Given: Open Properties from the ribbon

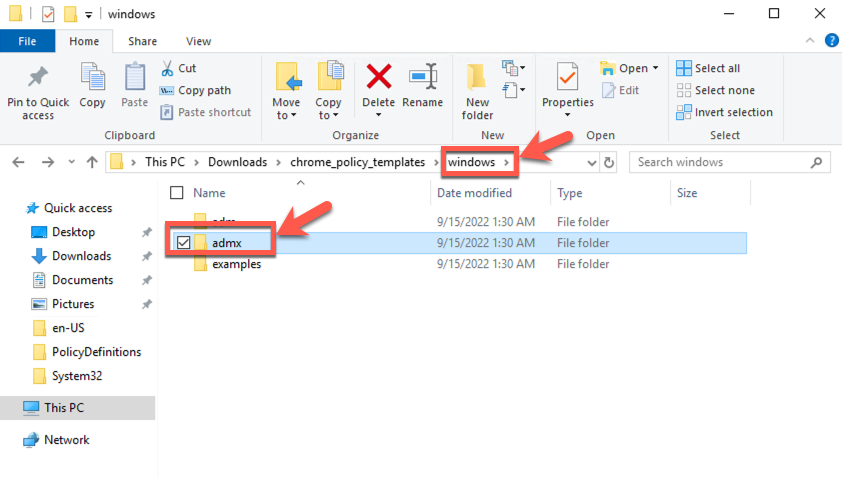Looking at the screenshot, I should (x=567, y=78).
